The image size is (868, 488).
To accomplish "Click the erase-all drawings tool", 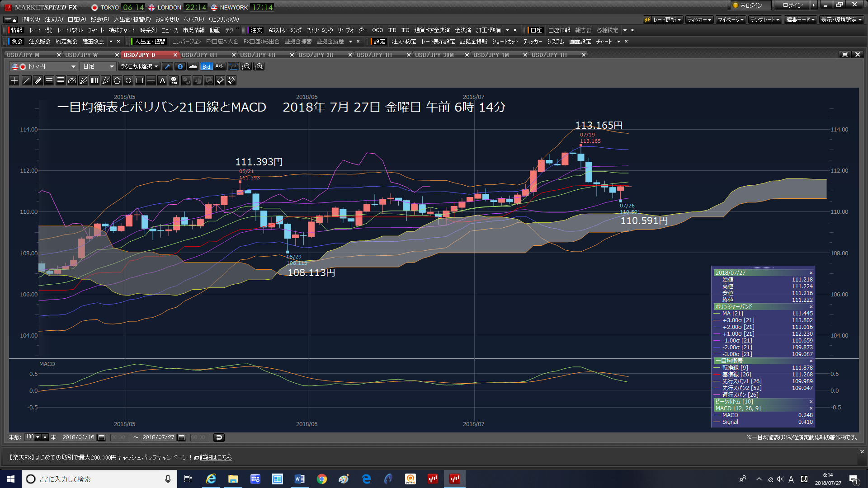I will [x=231, y=80].
